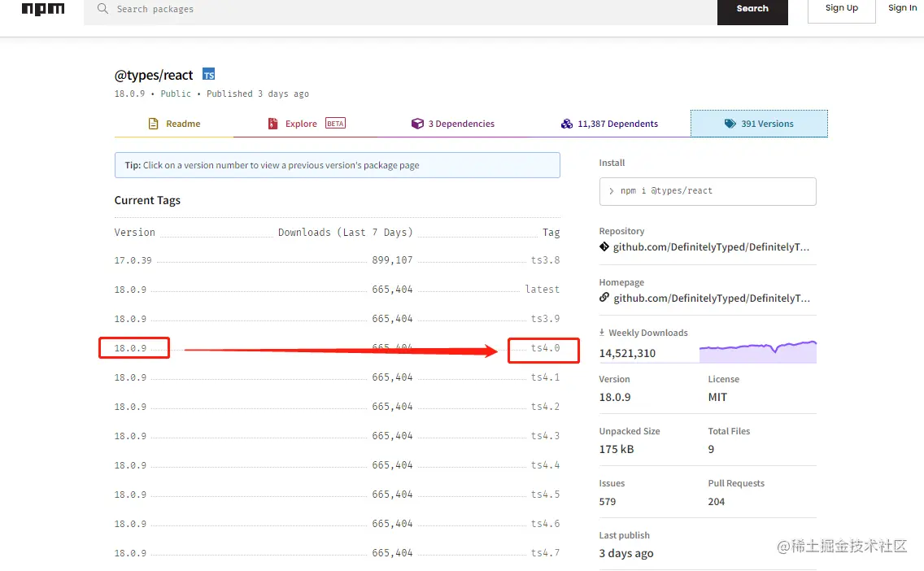Screen dimensions: 924x571
Task: Click the Version column header
Action: 134,232
